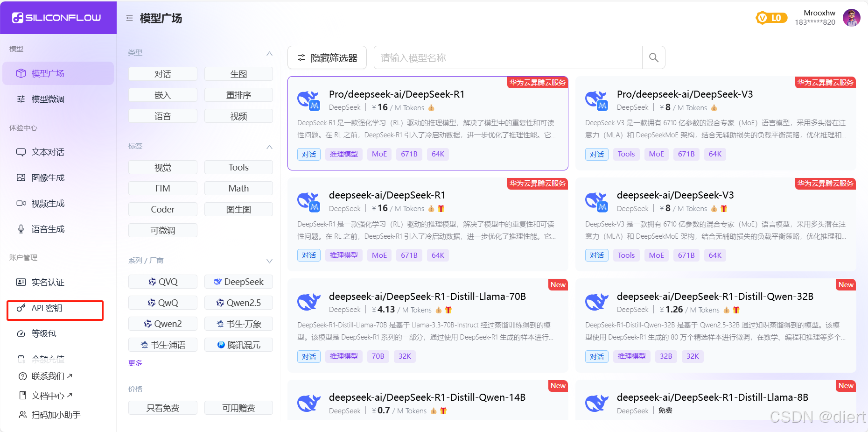Click the gift icon on deepseek-ai/DeepSeek-R1 card
Screen dimensions: 868x432
(x=441, y=209)
